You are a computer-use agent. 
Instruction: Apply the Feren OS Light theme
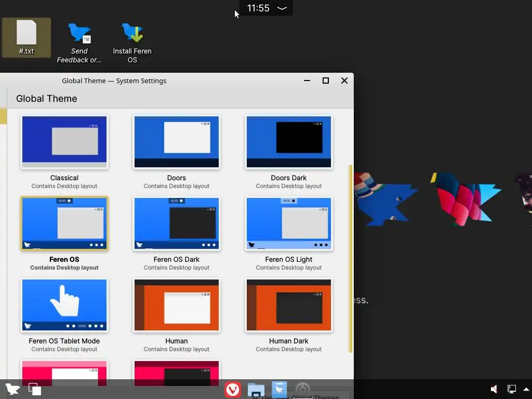289,223
